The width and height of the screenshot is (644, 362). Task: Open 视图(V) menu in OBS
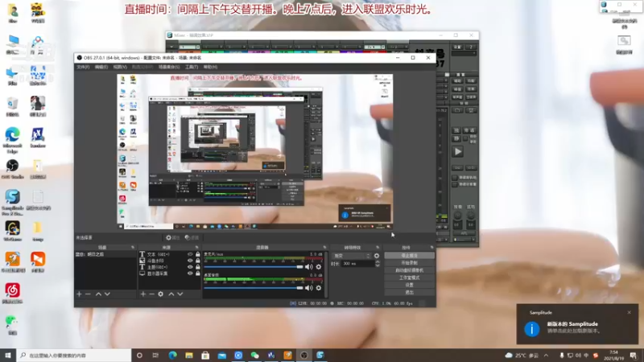pos(120,67)
